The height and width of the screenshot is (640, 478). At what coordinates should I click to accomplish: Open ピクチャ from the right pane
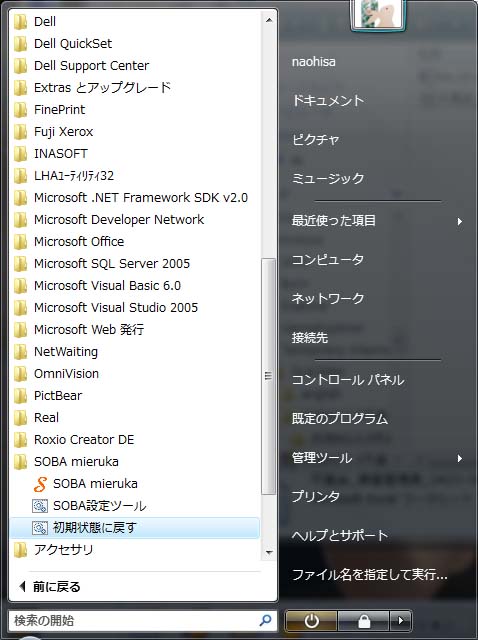pos(315,140)
